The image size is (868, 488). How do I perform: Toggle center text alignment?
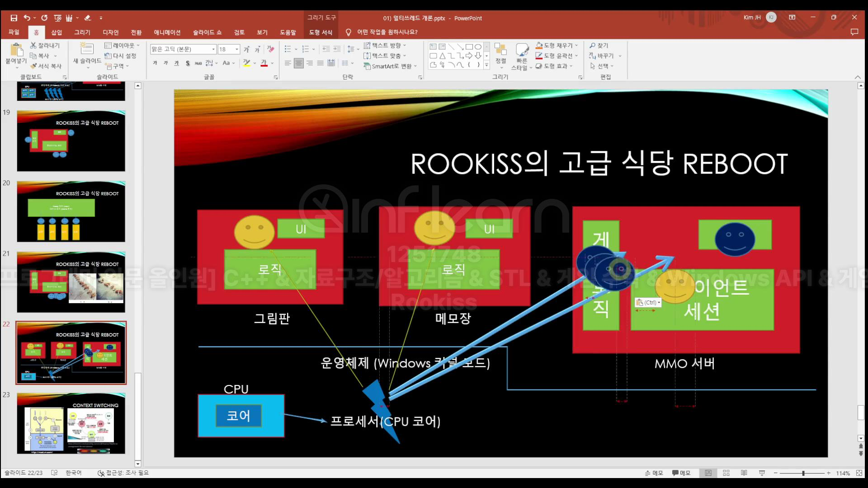(298, 63)
